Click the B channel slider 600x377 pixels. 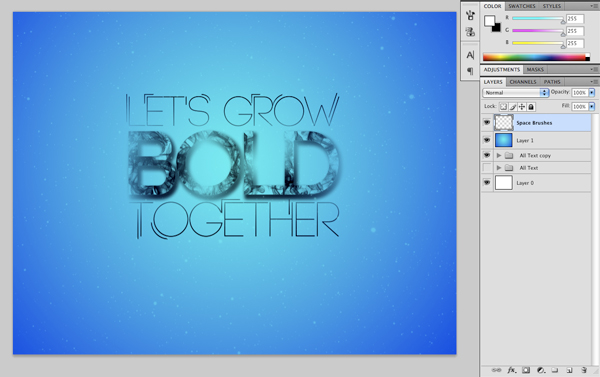538,43
